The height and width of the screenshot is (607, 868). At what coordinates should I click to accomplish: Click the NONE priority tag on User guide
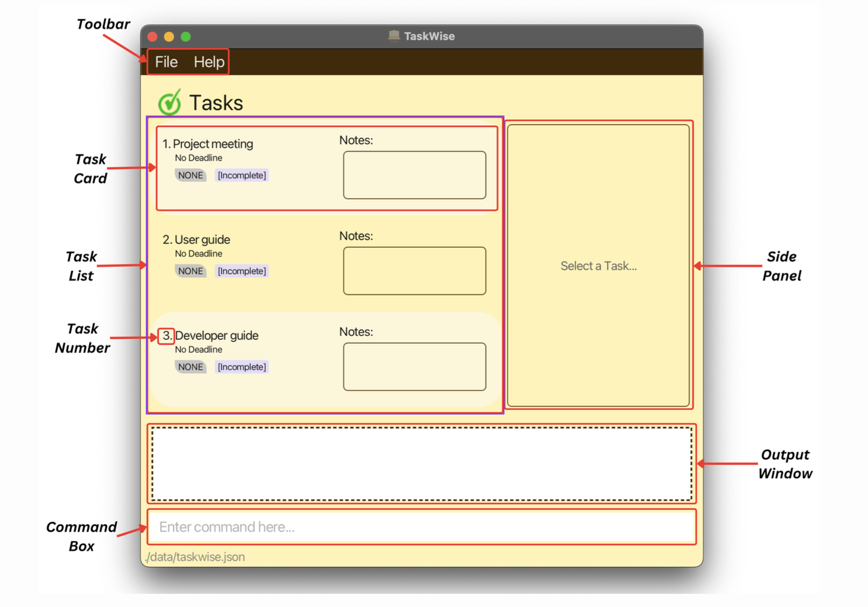coord(190,271)
